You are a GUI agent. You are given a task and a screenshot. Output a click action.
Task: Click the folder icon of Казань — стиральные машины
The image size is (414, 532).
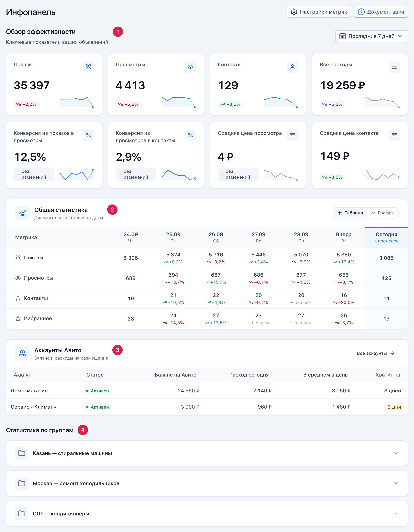click(x=22, y=453)
